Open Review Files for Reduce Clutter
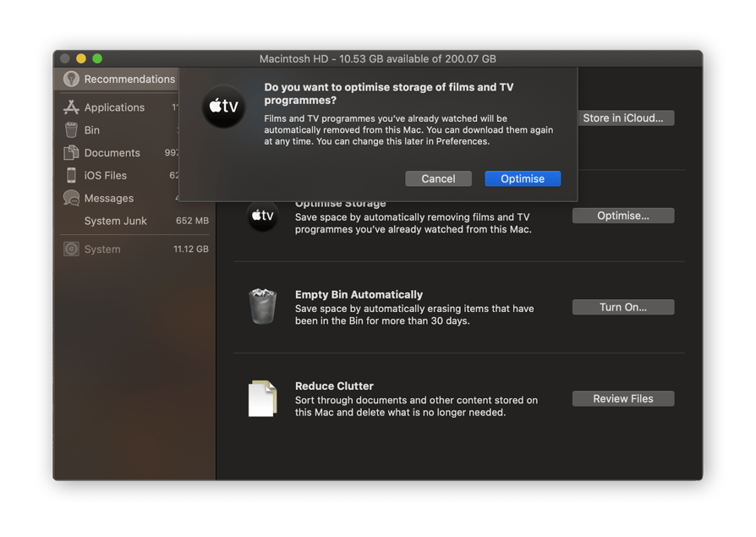 tap(623, 398)
